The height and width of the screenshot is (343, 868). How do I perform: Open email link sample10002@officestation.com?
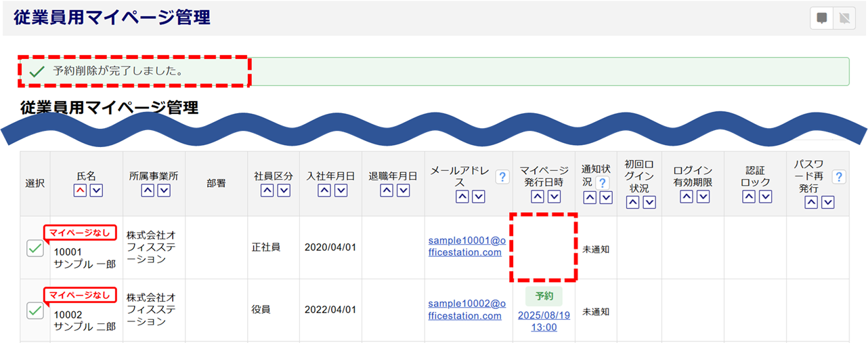[x=466, y=310]
